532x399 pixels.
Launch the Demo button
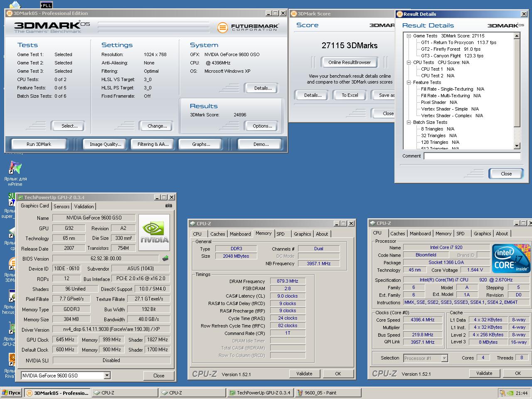point(261,144)
